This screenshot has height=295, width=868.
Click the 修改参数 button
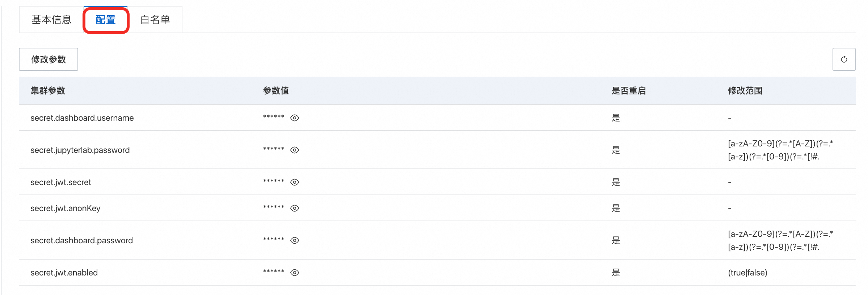coord(49,59)
